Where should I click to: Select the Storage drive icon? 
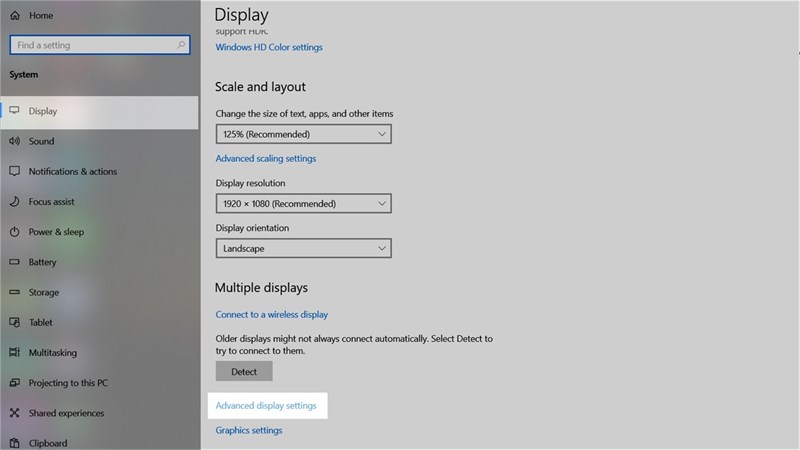pos(15,293)
